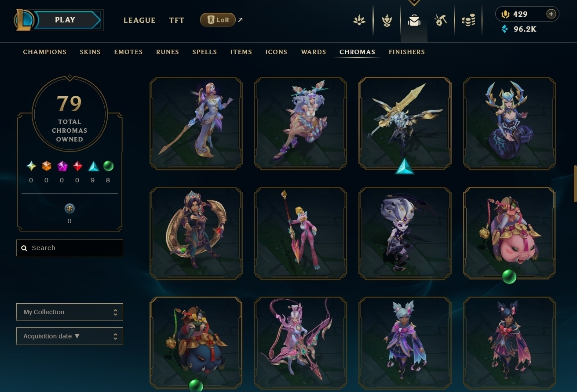This screenshot has width=577, height=392.
Task: Open the Clash trophy icon
Action: click(x=387, y=20)
